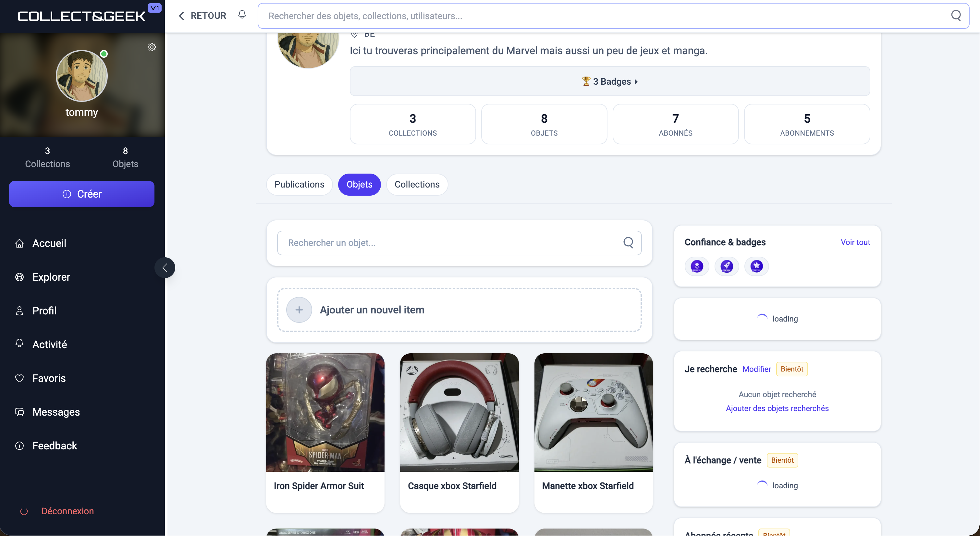The image size is (980, 536).
Task: Open the Voir tout link
Action: (x=855, y=242)
